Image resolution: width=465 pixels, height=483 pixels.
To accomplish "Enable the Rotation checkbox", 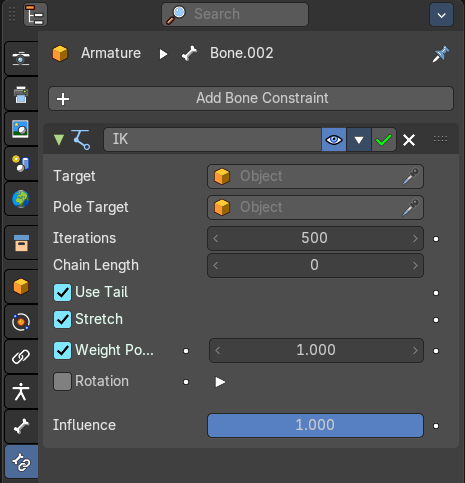I will coord(62,381).
